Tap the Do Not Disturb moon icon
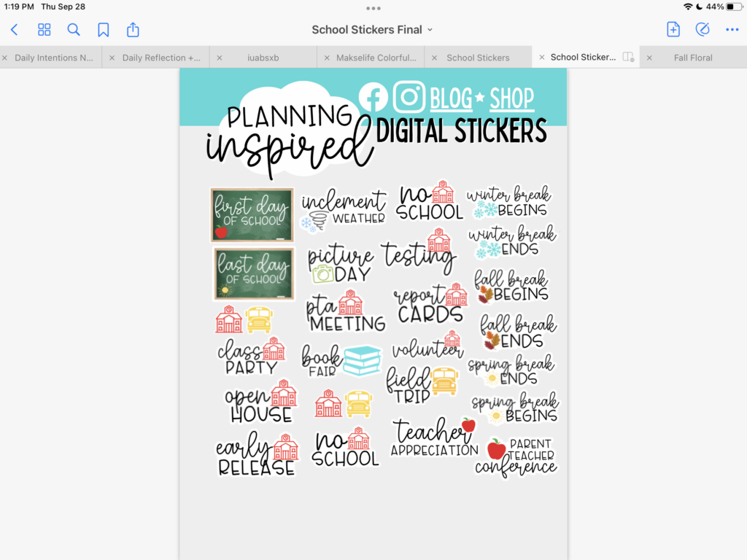This screenshot has height=560, width=747. click(700, 7)
